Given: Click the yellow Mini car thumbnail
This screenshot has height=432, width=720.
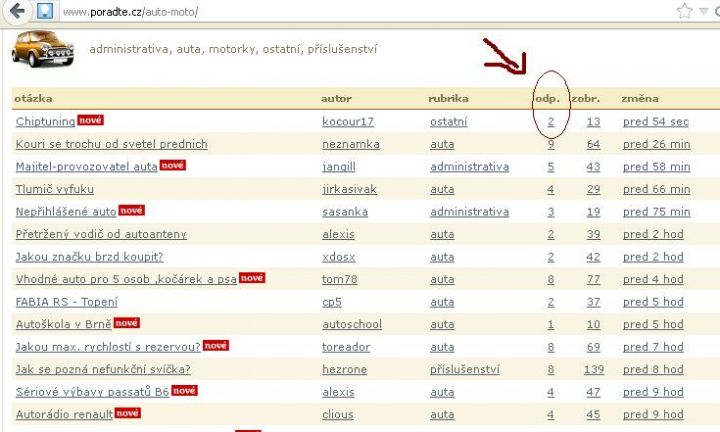Looking at the screenshot, I should (42, 49).
